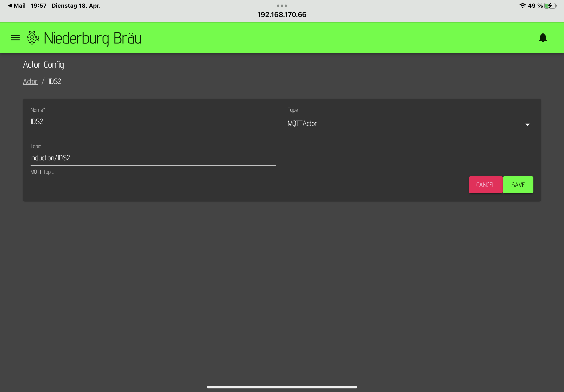Viewport: 564px width, 392px height.
Task: Tap the Wi-Fi status icon
Action: coord(522,6)
